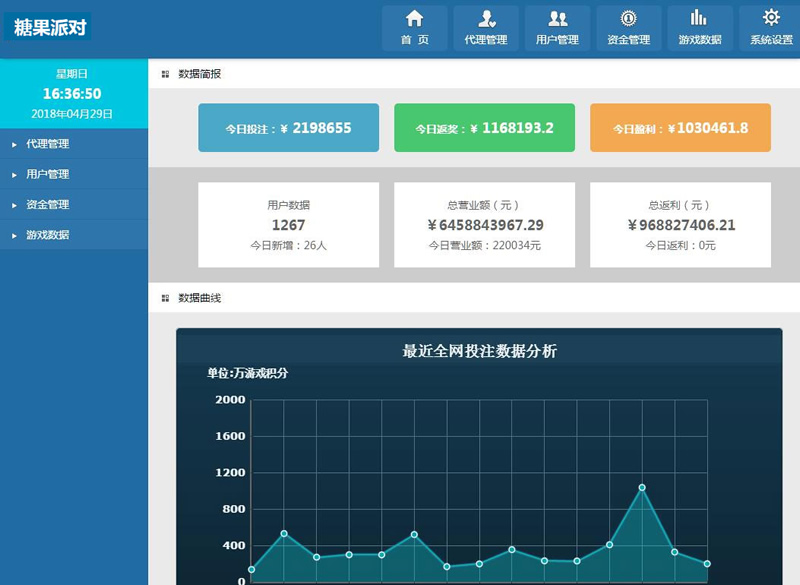Click the home icon above 首页
Image resolution: width=800 pixels, height=585 pixels.
[x=413, y=17]
